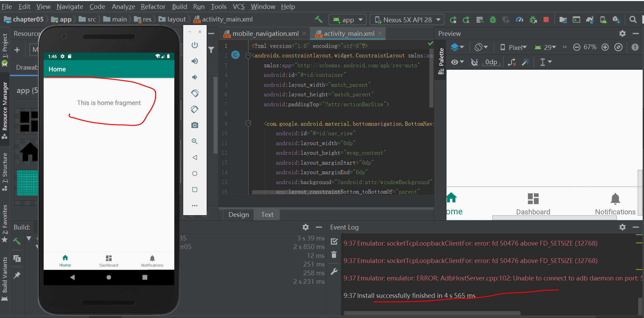Click the chapter05 breadcrumb in navigation bar
Screen dimensions: 644x318
tap(24, 19)
